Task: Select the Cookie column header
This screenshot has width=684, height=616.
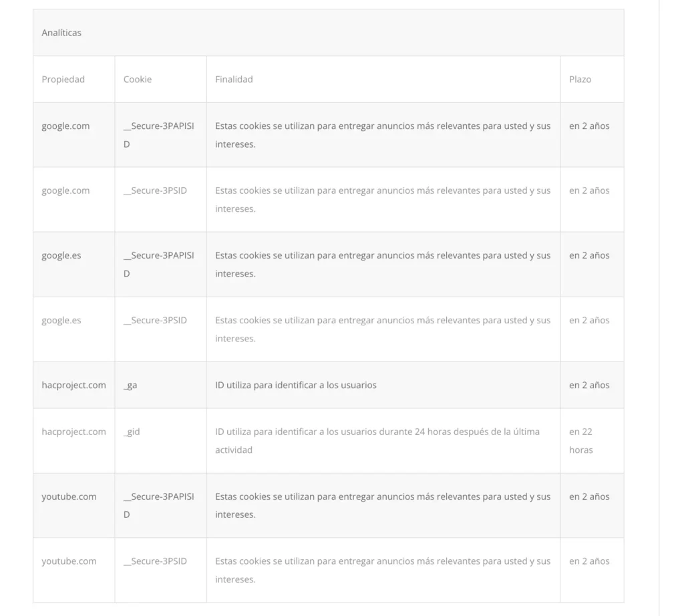Action: click(138, 80)
